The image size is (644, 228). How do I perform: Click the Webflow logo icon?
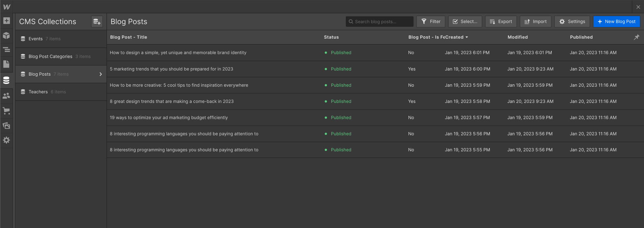tap(7, 7)
